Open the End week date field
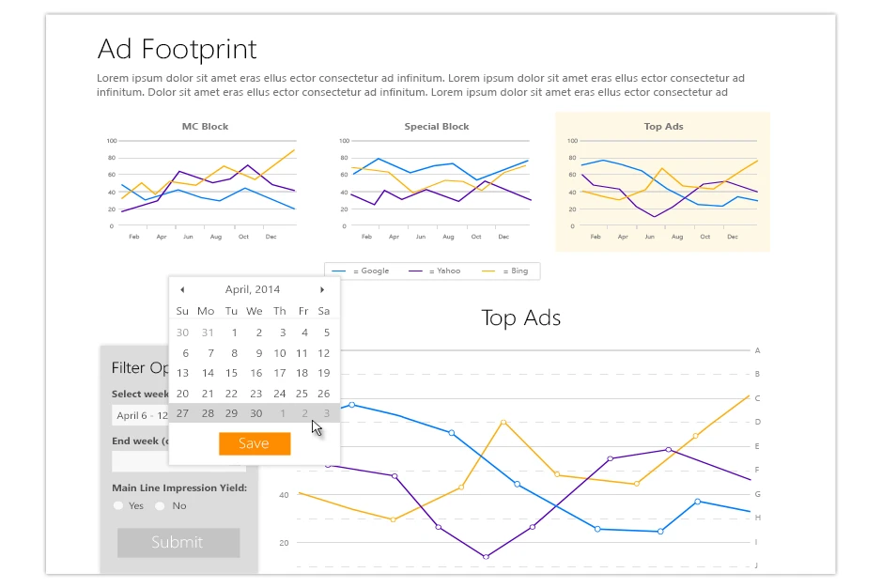Viewport: 882px width, 588px height. tap(139, 461)
